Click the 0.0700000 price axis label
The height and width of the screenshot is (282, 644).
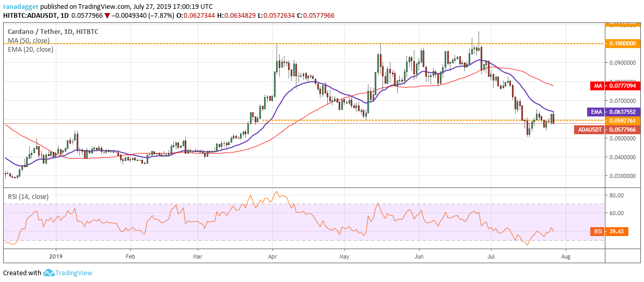pyautogui.click(x=622, y=100)
